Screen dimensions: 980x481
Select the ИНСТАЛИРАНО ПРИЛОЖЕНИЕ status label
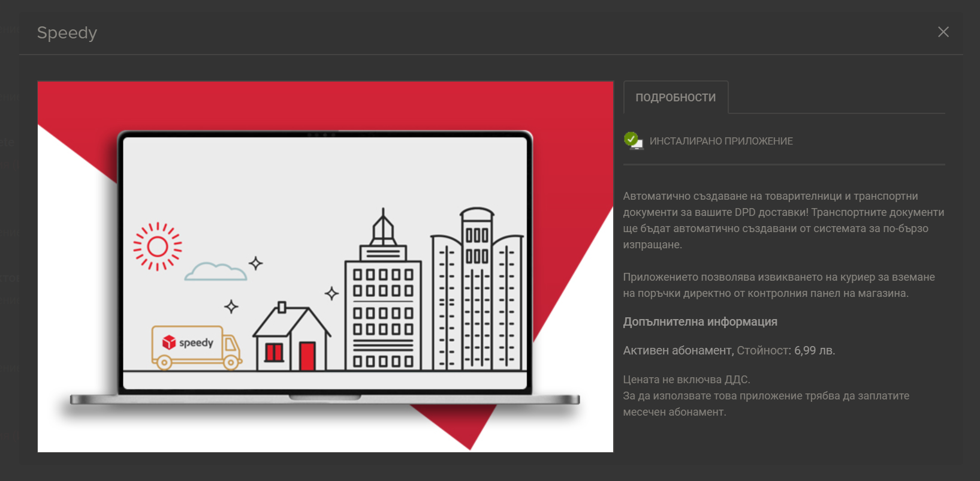click(721, 141)
